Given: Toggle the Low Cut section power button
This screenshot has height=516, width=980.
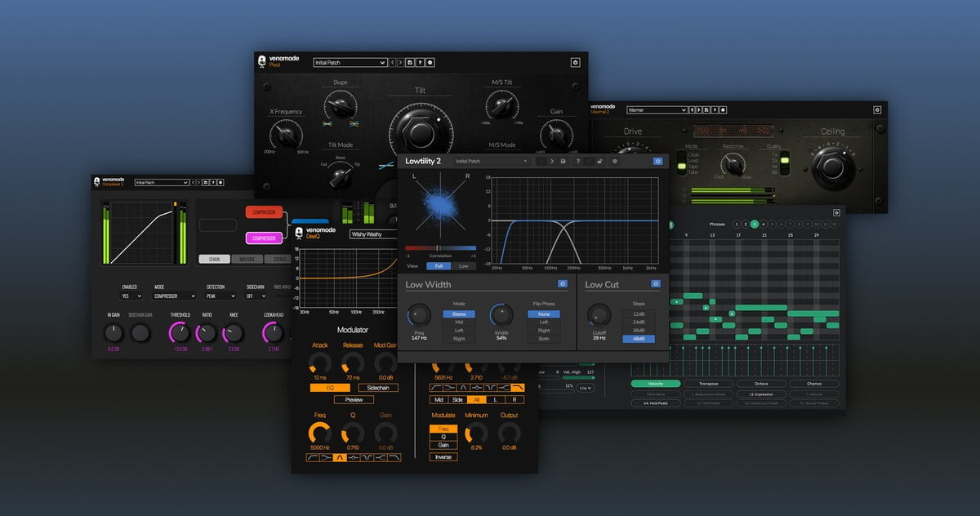Looking at the screenshot, I should (x=656, y=283).
